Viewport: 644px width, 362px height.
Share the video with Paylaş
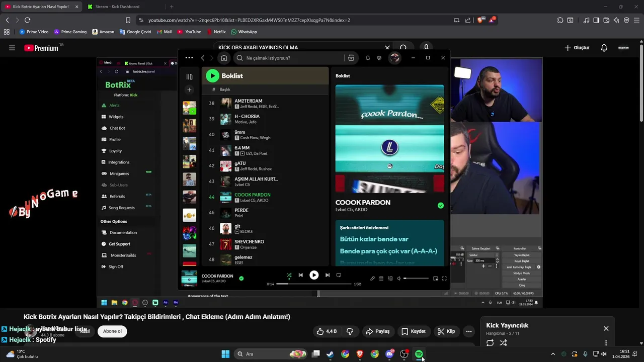point(378,331)
